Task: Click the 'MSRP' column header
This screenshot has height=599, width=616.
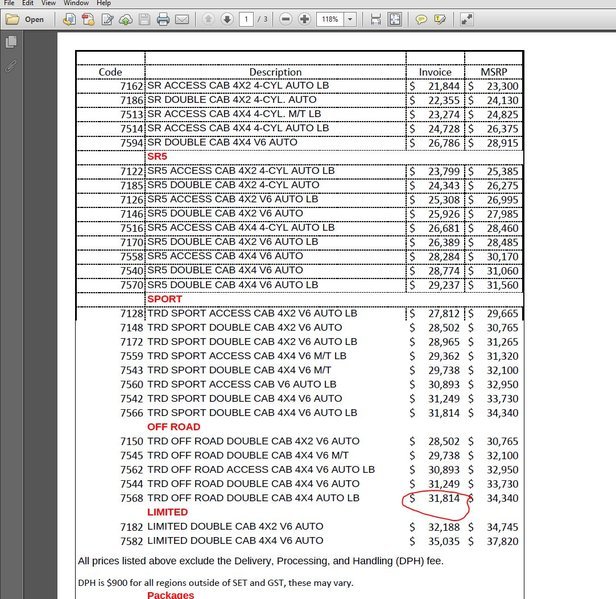Action: coord(494,72)
